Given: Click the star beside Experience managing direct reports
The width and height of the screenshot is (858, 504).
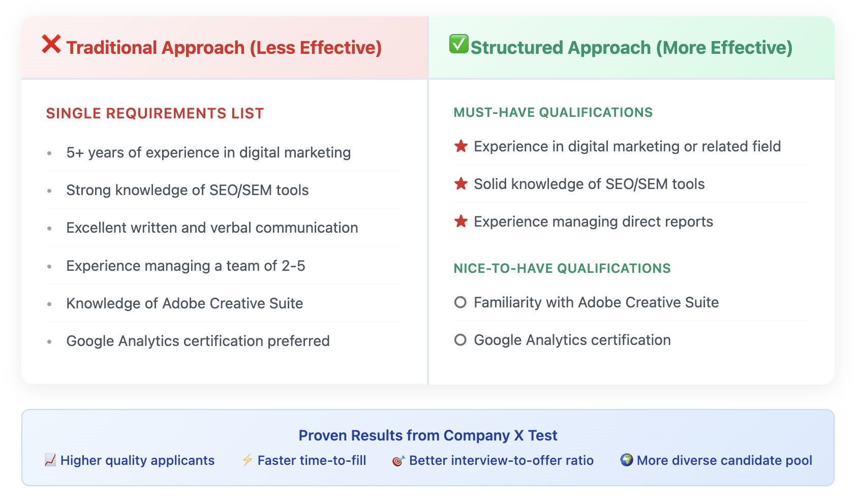Looking at the screenshot, I should point(461,222).
